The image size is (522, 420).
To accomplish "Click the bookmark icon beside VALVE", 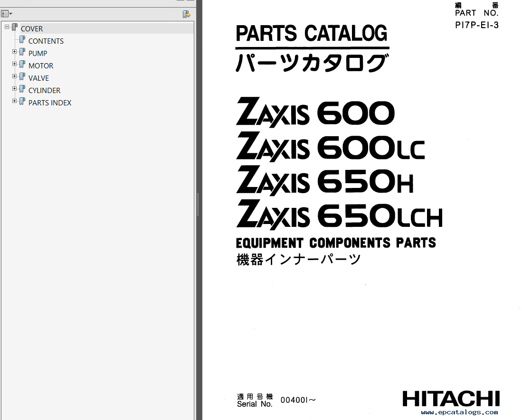I will point(22,76).
